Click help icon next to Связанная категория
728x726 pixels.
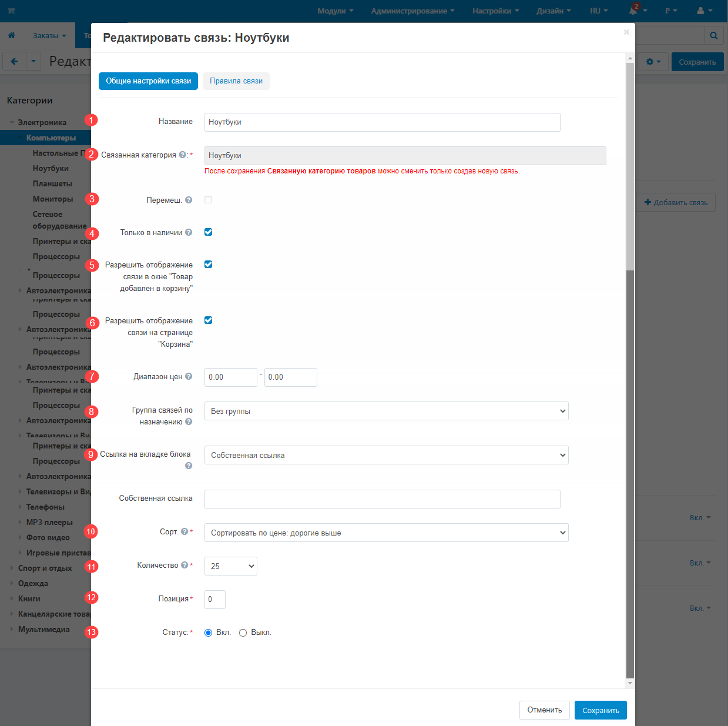(x=182, y=155)
